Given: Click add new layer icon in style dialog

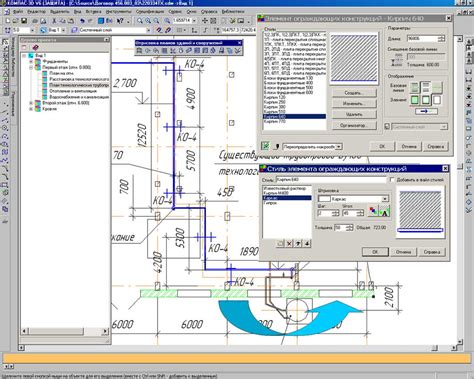Looking at the screenshot, I should point(280,244).
